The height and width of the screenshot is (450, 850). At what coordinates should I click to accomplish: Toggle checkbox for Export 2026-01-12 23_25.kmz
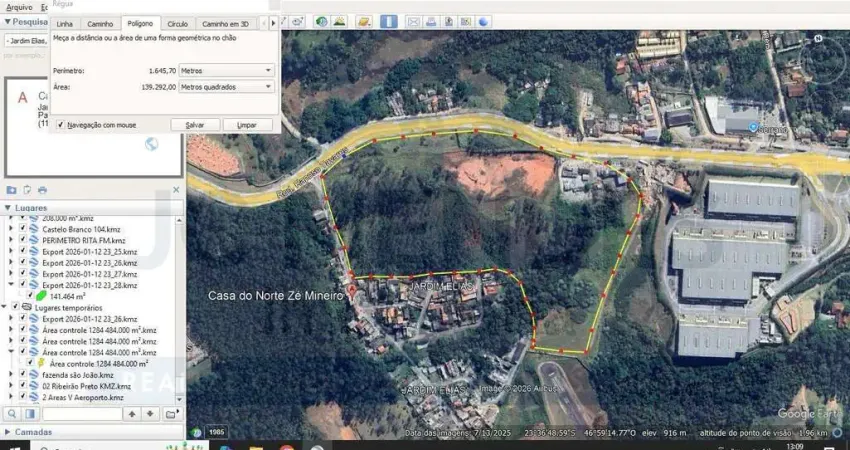[22, 252]
